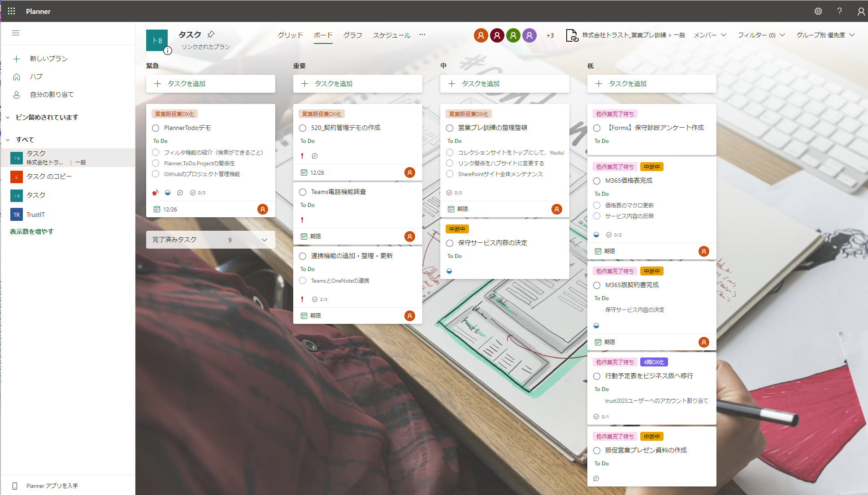The width and height of the screenshot is (868, 495).
Task: Click the ハブ home icon
Action: pyautogui.click(x=17, y=77)
